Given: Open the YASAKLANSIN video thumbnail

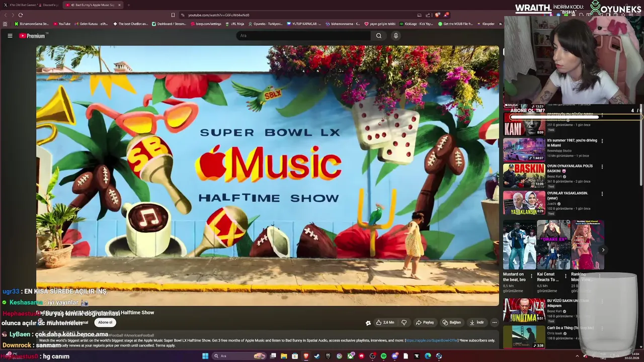Looking at the screenshot, I should click(x=524, y=203).
